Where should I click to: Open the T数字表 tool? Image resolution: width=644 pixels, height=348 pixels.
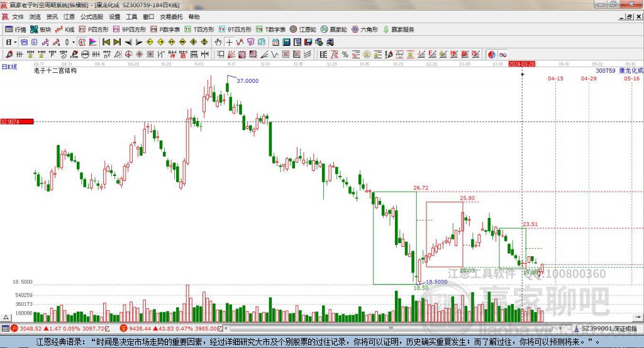270,30
